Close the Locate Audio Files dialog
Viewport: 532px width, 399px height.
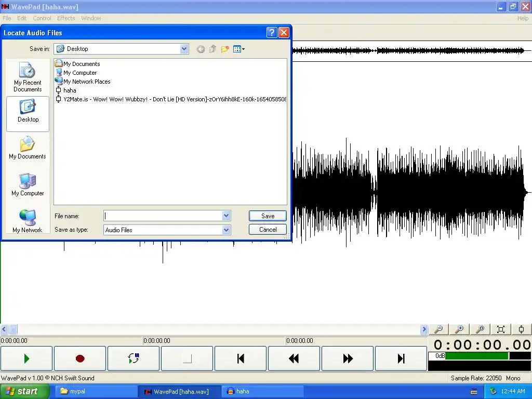[284, 33]
